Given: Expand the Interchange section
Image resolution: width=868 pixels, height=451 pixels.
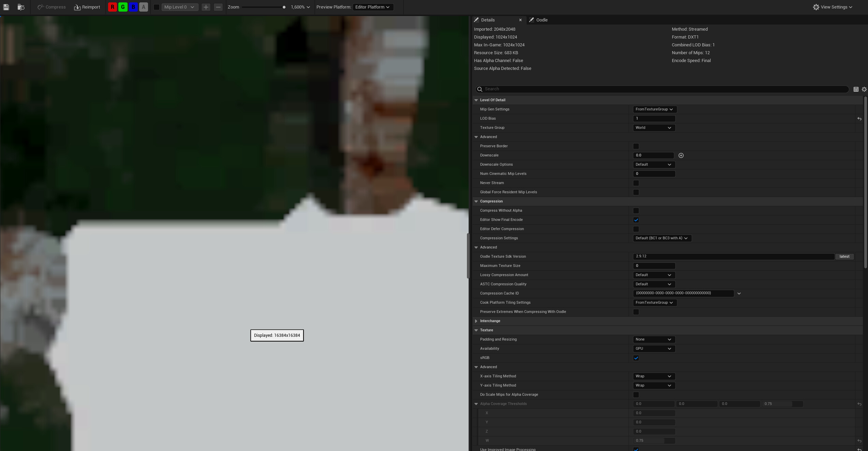Looking at the screenshot, I should tap(476, 321).
